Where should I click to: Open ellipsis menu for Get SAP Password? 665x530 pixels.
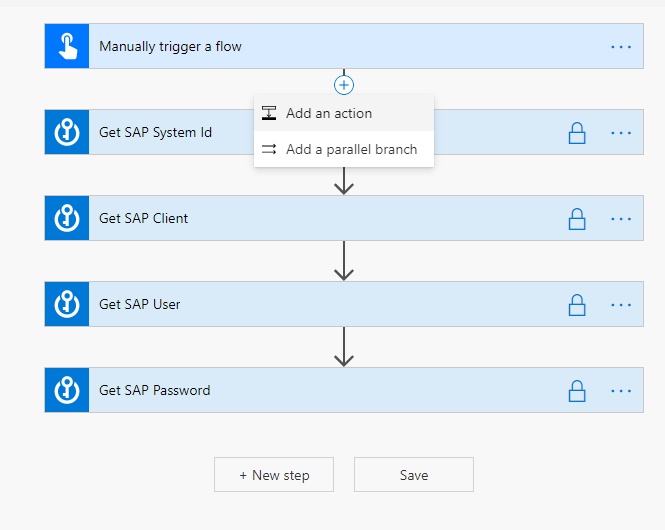coord(621,391)
